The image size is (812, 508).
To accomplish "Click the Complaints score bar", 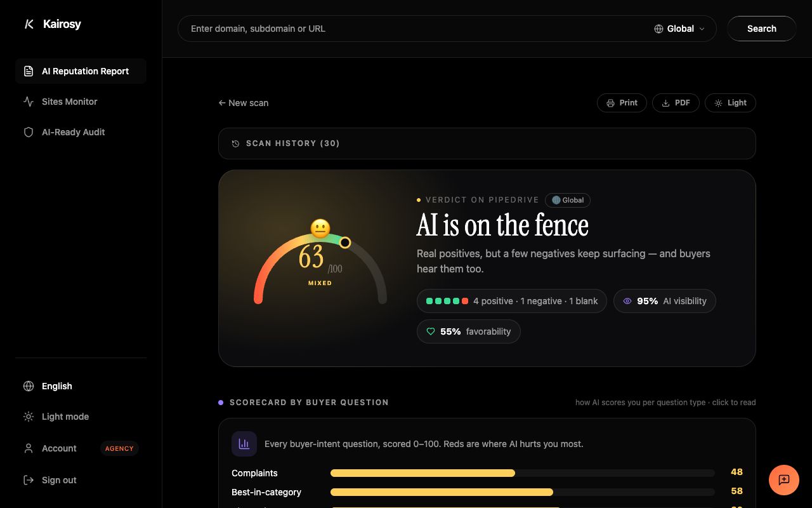I will tap(523, 473).
